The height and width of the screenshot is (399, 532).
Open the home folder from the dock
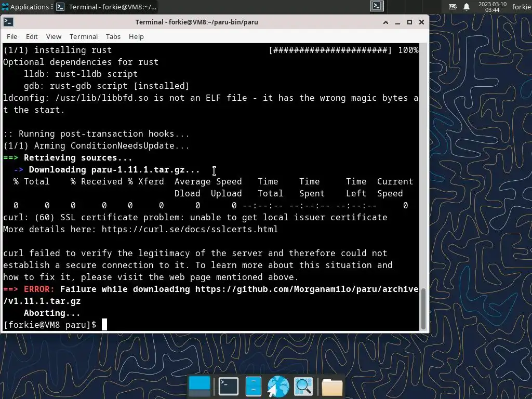[x=332, y=387]
